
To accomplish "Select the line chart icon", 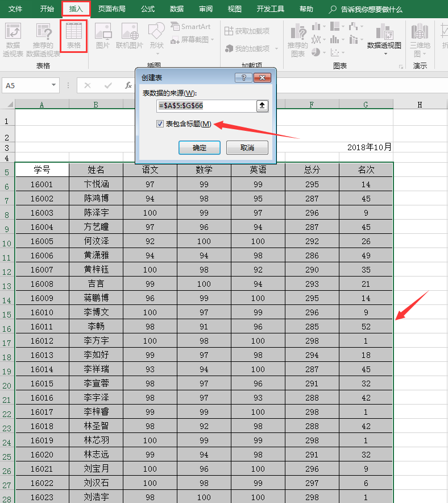I will pyautogui.click(x=316, y=39).
